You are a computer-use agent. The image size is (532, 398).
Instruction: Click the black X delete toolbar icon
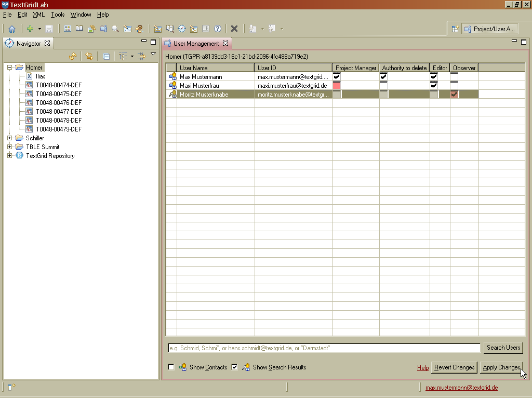point(234,29)
